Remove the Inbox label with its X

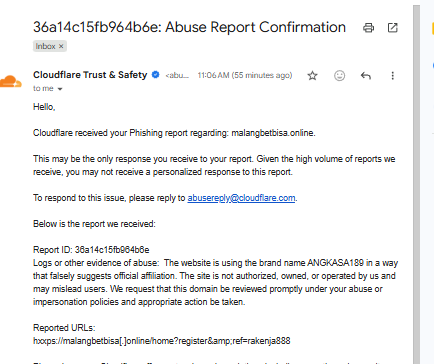coord(61,46)
